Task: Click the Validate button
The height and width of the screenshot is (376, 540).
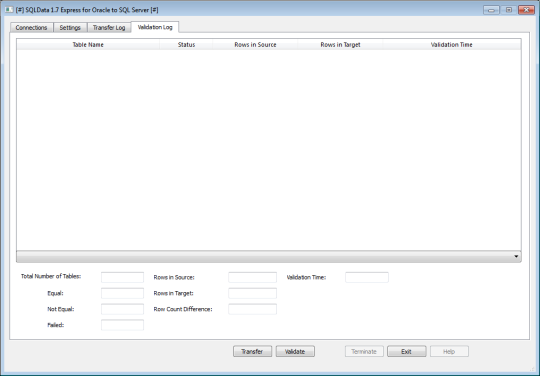Action: pos(295,351)
